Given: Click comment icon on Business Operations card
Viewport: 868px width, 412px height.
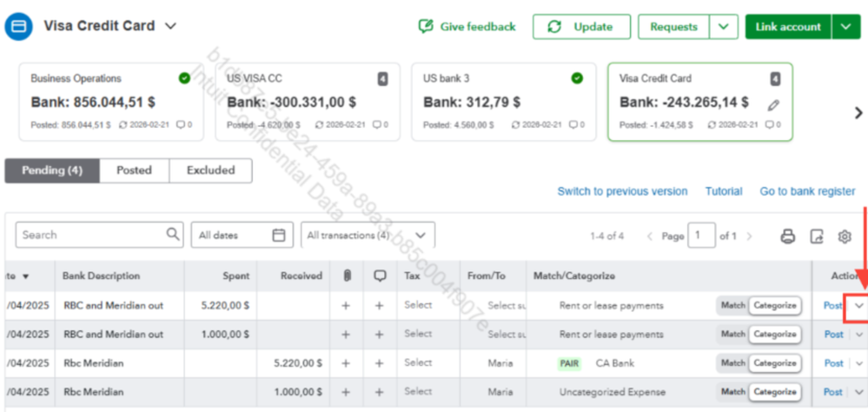Looking at the screenshot, I should click(181, 125).
